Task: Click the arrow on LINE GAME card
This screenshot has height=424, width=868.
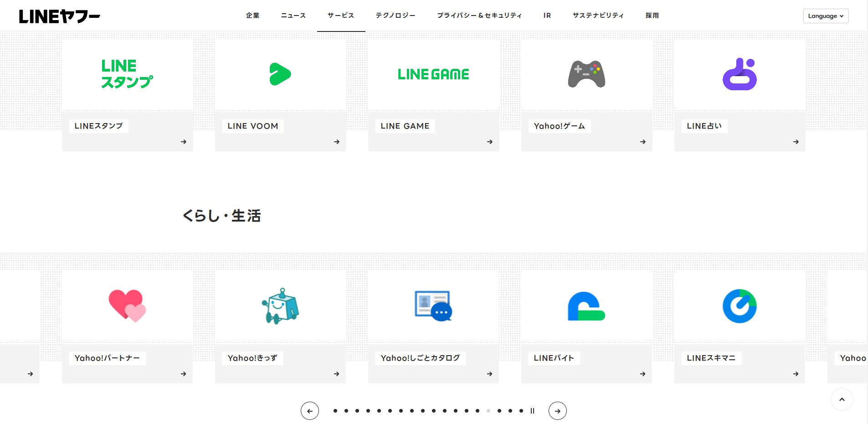Action: pyautogui.click(x=490, y=142)
